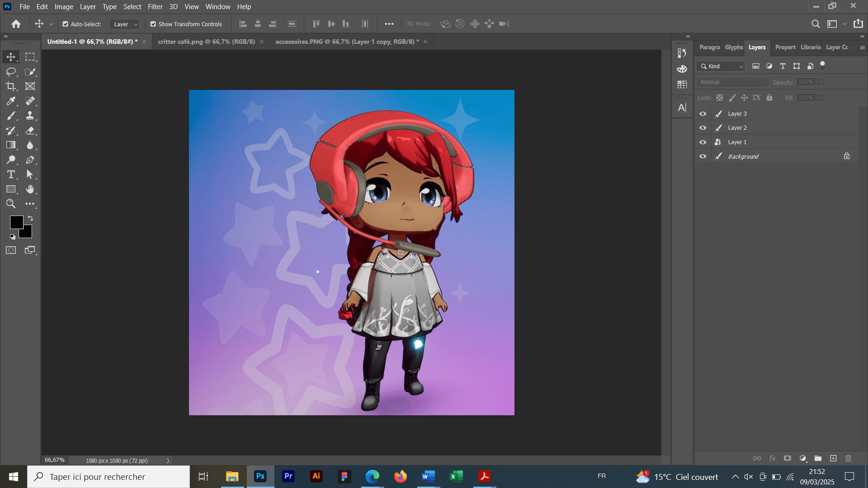Open Adobe Illustrator from the taskbar
The height and width of the screenshot is (488, 868).
coord(316,476)
